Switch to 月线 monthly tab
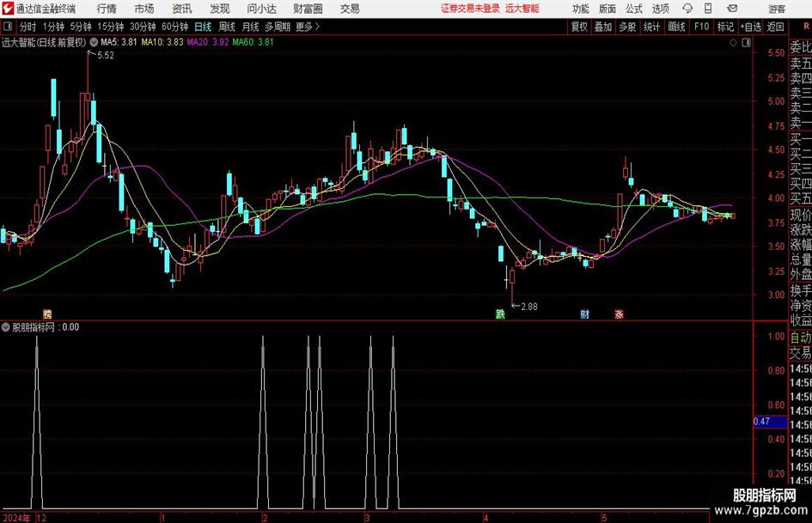This screenshot has width=812, height=523. pos(251,27)
